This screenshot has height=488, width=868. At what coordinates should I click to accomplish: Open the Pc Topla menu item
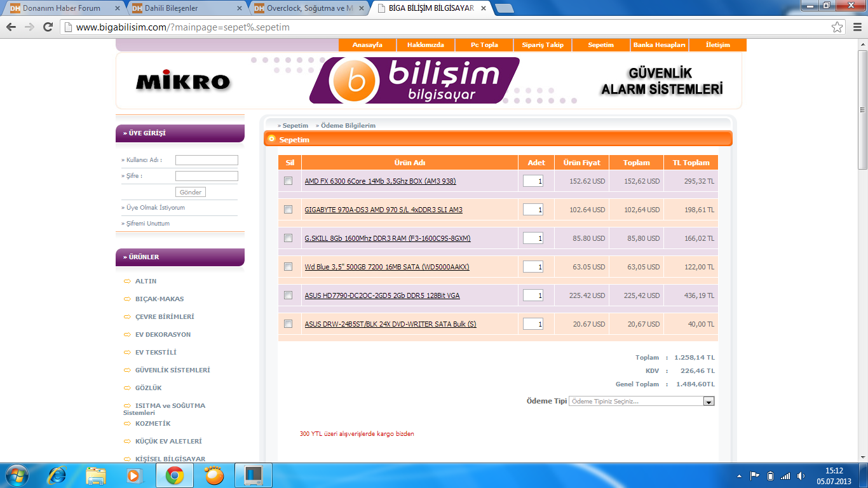[484, 45]
